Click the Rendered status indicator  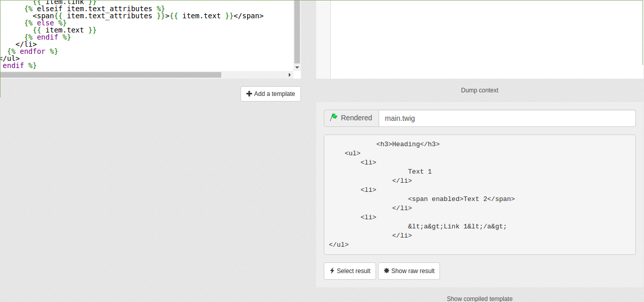pos(351,117)
